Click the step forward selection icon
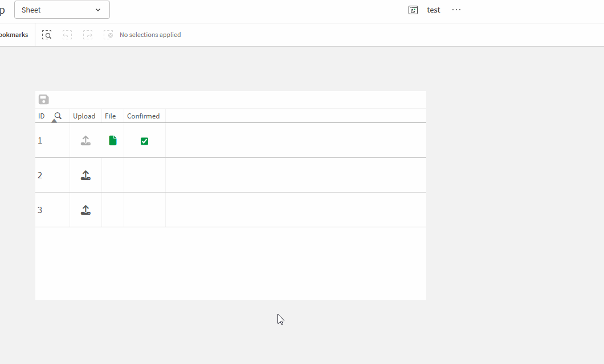The height and width of the screenshot is (364, 604). (x=88, y=35)
